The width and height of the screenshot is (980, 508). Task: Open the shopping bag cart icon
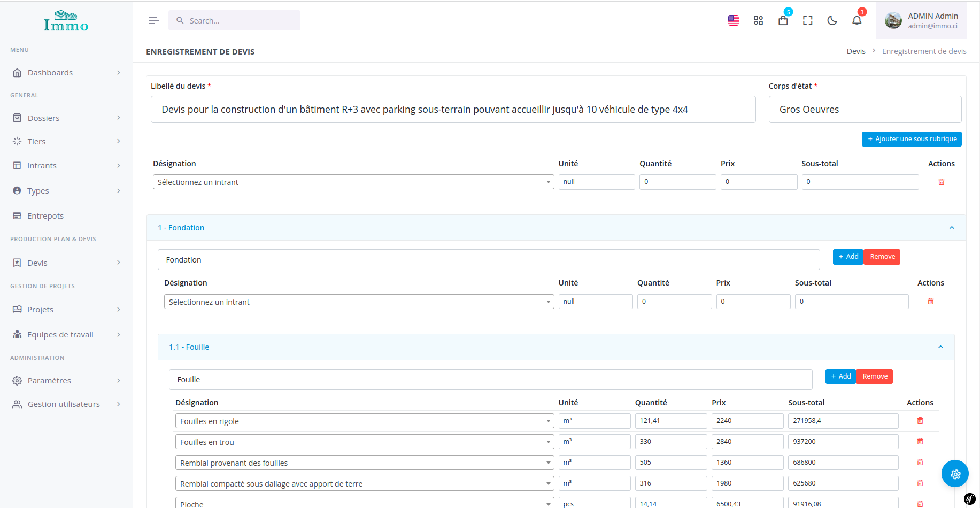pyautogui.click(x=783, y=20)
